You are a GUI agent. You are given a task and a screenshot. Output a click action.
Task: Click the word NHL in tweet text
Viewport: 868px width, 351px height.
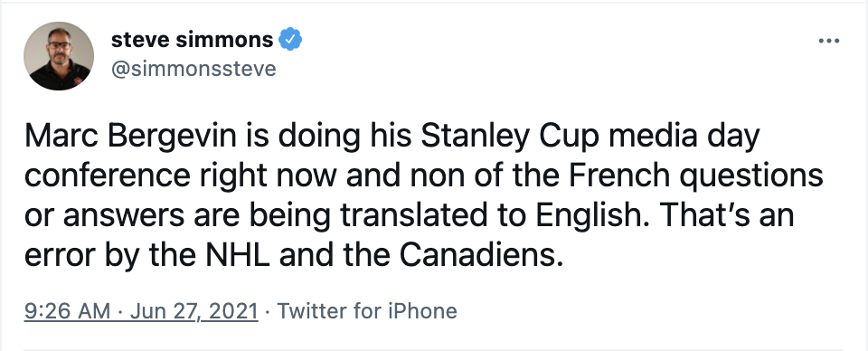238,254
